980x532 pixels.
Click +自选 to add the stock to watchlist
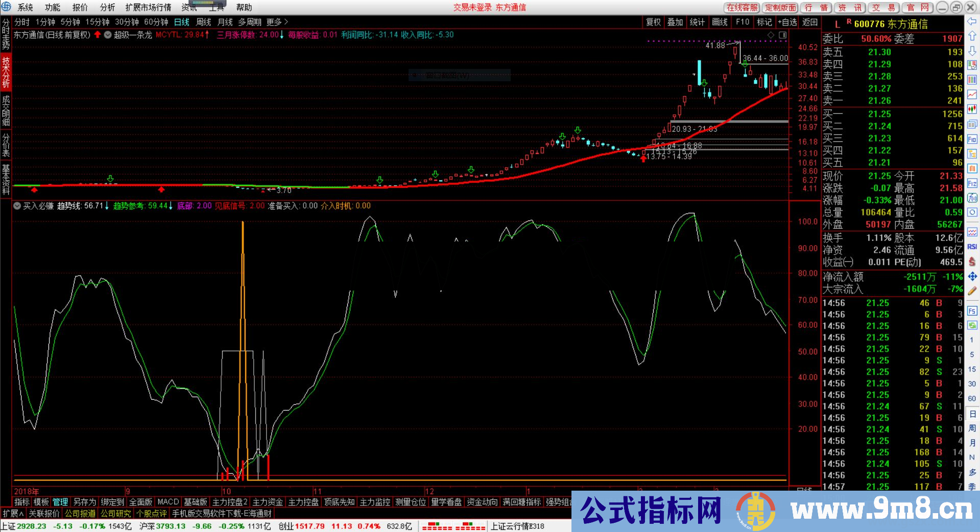click(787, 22)
